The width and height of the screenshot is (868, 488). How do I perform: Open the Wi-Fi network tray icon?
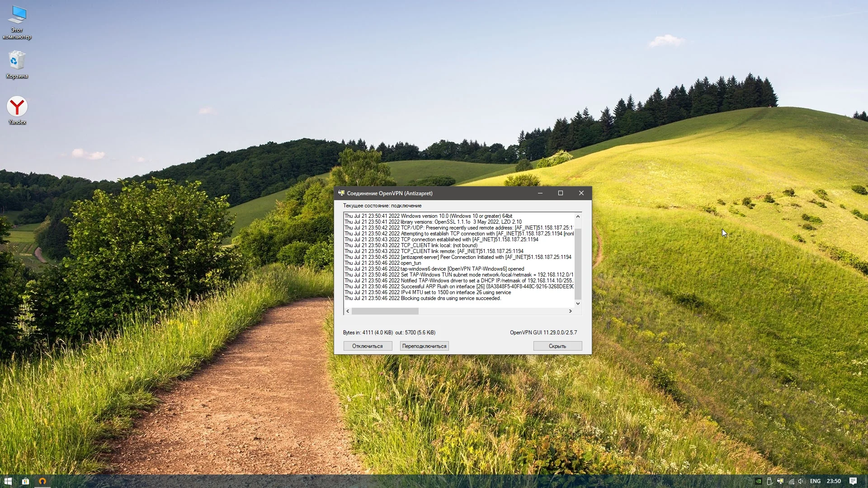pos(791,481)
